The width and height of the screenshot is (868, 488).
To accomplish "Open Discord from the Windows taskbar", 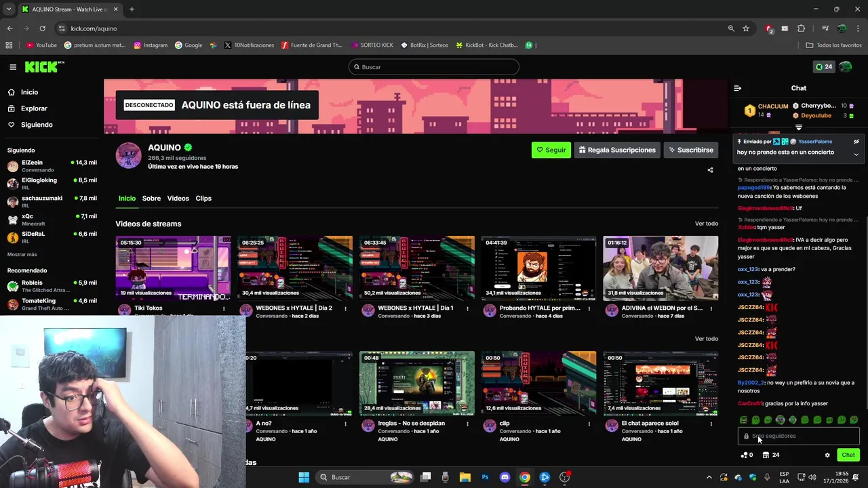I will [505, 477].
